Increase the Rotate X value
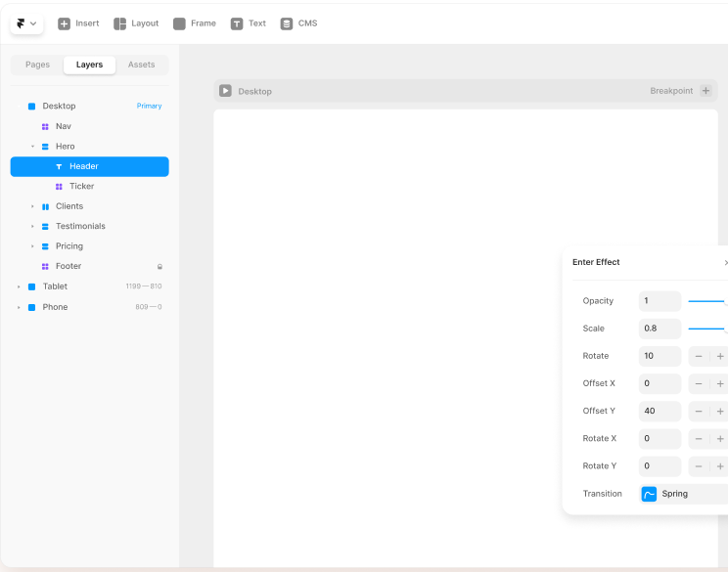Screen dimensions: 728x572 coord(719,439)
